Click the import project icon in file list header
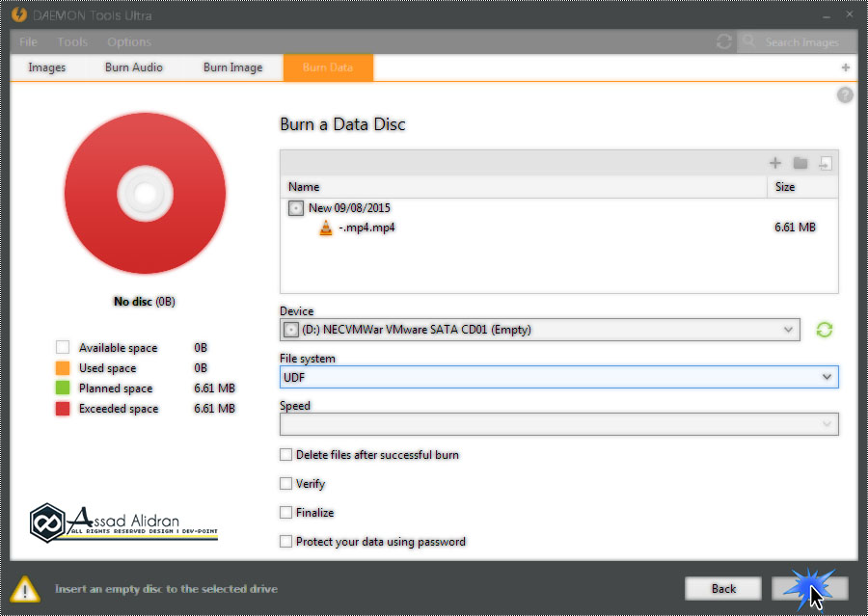The width and height of the screenshot is (868, 616). [825, 163]
